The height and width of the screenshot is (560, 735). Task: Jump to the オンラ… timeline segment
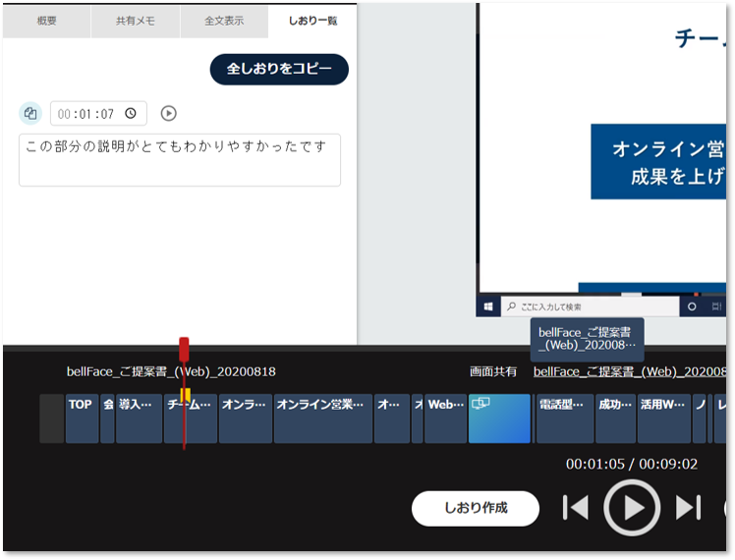click(x=245, y=419)
